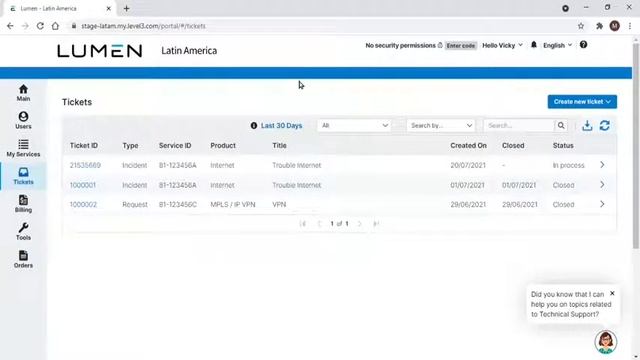Click the browser home icon
The height and width of the screenshot is (360, 640).
pos(55,26)
